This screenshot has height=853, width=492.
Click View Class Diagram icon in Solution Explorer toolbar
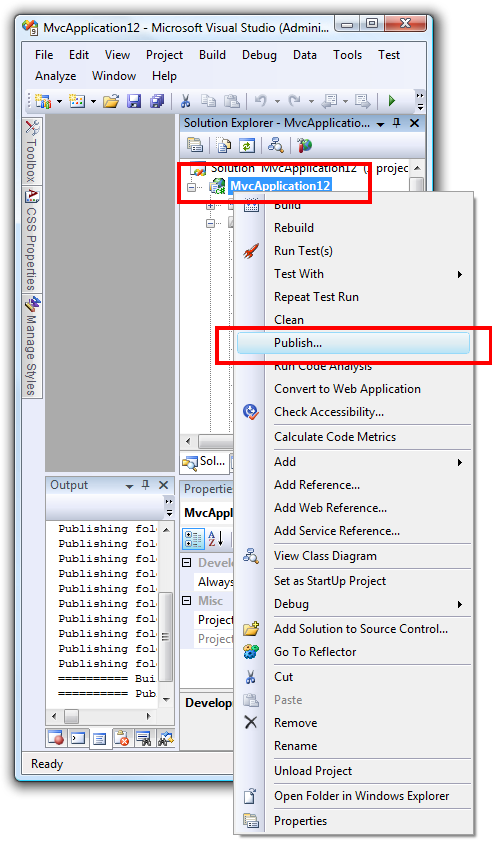point(275,145)
